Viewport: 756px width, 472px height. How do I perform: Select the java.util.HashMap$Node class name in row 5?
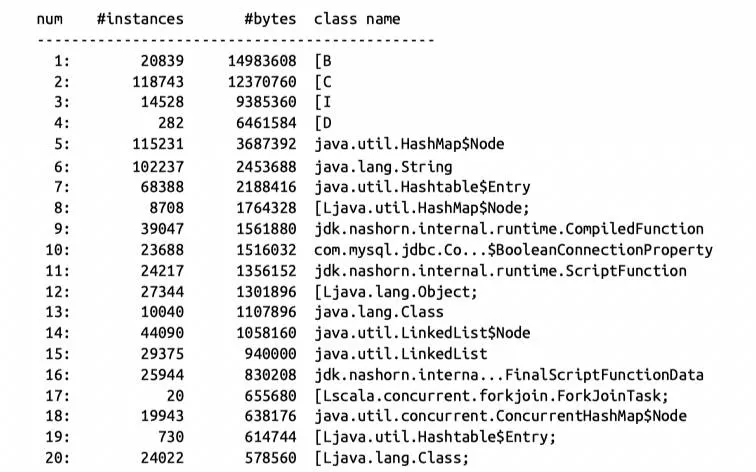(408, 145)
